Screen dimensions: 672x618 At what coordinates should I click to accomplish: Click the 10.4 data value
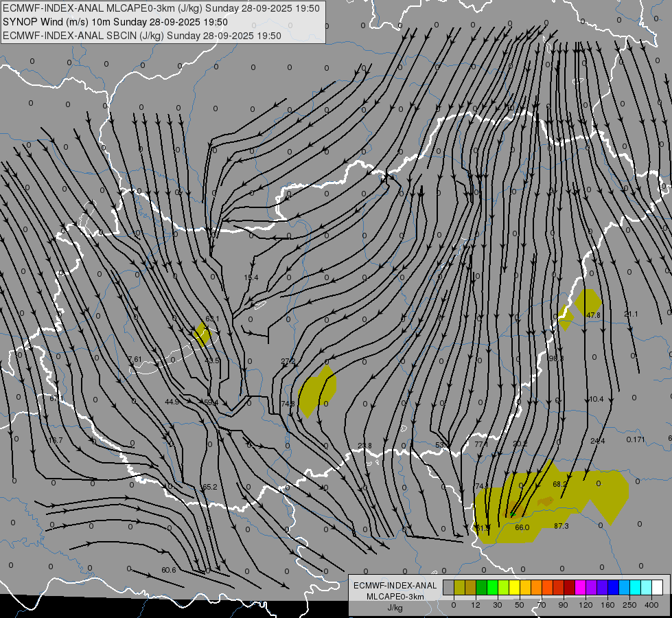pos(596,399)
